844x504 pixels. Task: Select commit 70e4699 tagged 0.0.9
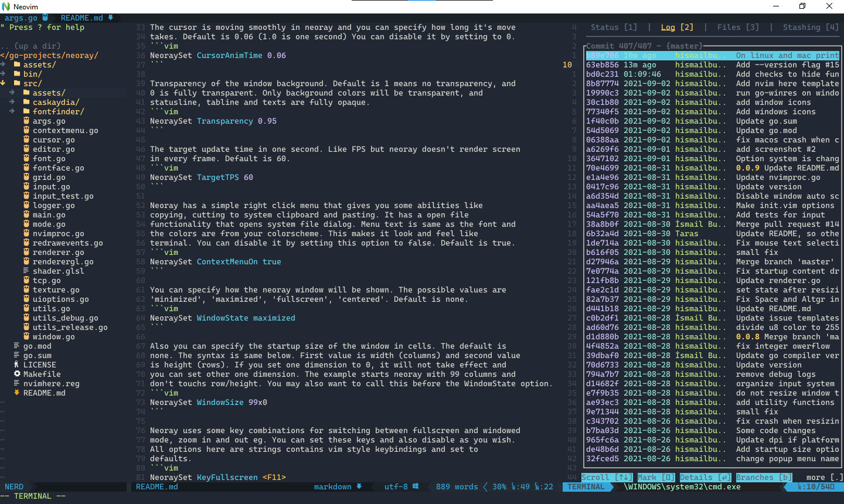tap(713, 168)
